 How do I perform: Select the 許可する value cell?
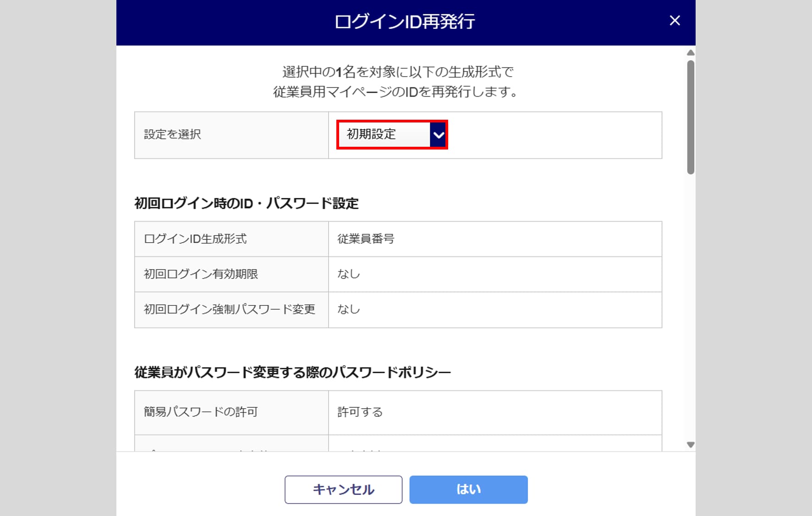(x=360, y=412)
